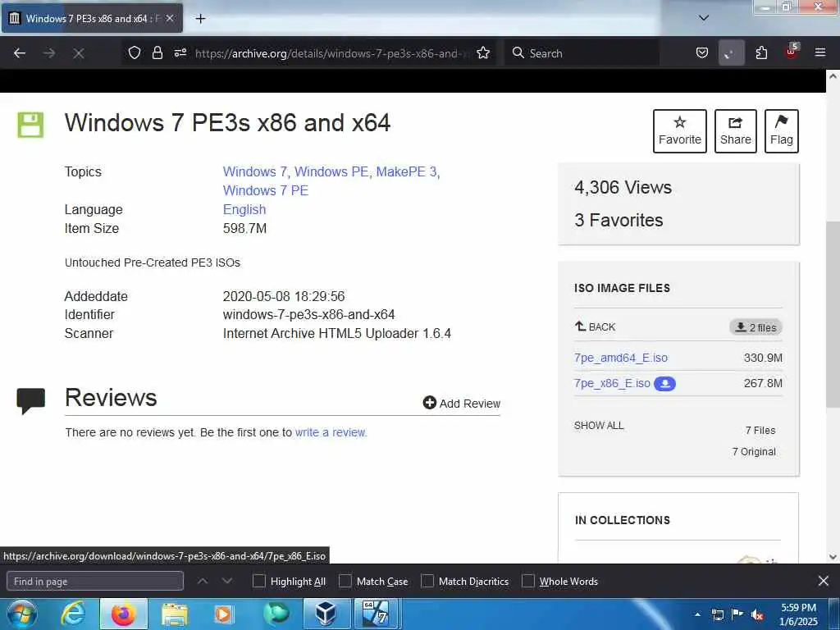Enable Match Case checkbox
Viewport: 840px width, 630px height.
point(345,582)
